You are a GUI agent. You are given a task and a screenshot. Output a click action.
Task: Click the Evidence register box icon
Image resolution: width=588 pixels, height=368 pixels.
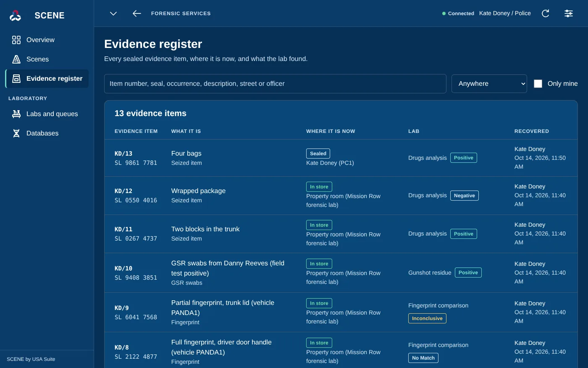pos(16,79)
